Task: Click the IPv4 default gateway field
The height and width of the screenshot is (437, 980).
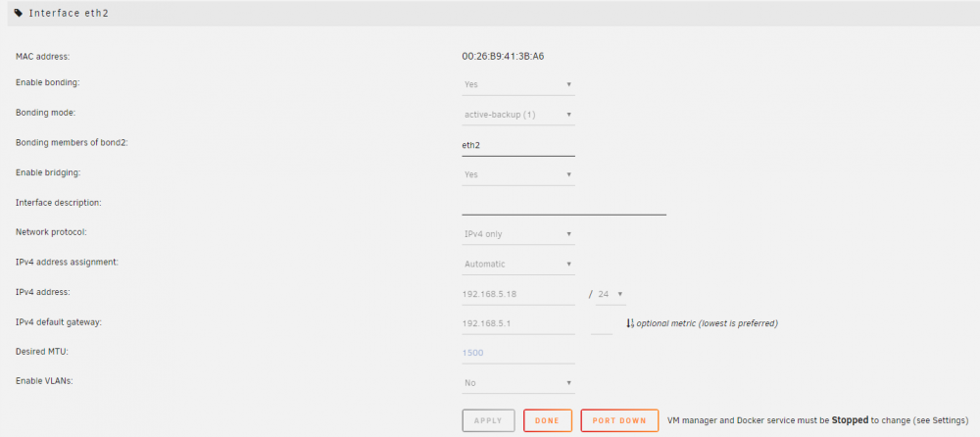Action: pos(518,324)
